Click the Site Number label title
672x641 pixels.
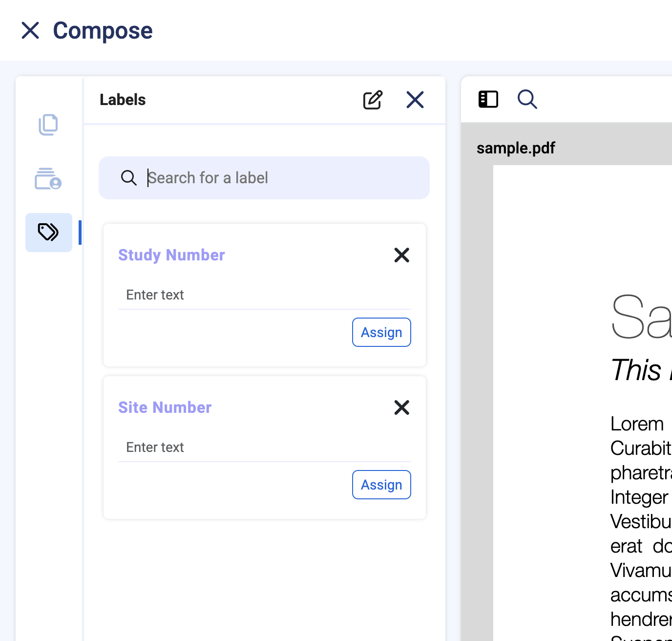(165, 407)
